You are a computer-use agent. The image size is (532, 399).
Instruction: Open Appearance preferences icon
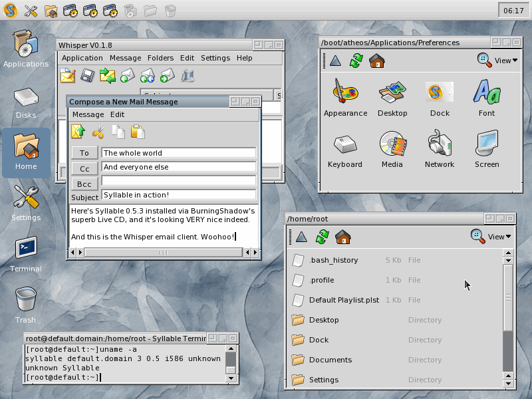345,98
